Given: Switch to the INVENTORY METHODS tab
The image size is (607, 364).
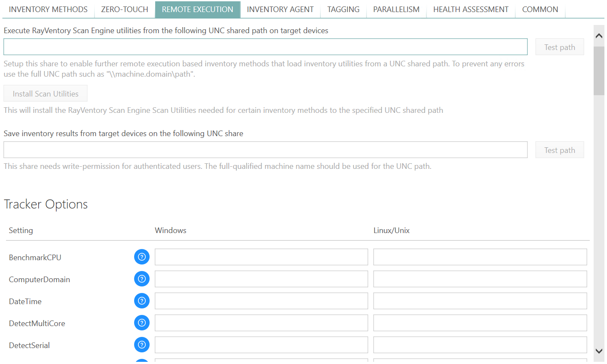Looking at the screenshot, I should tap(48, 9).
